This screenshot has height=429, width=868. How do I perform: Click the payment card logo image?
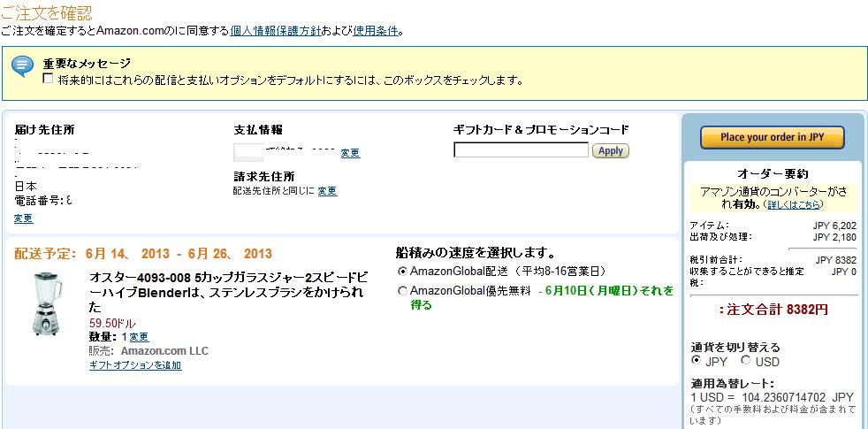point(248,152)
